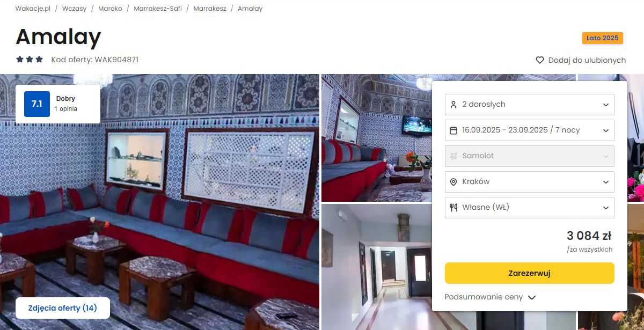644x330 pixels.
Task: Click the calendar icon in date field
Action: 453,130
